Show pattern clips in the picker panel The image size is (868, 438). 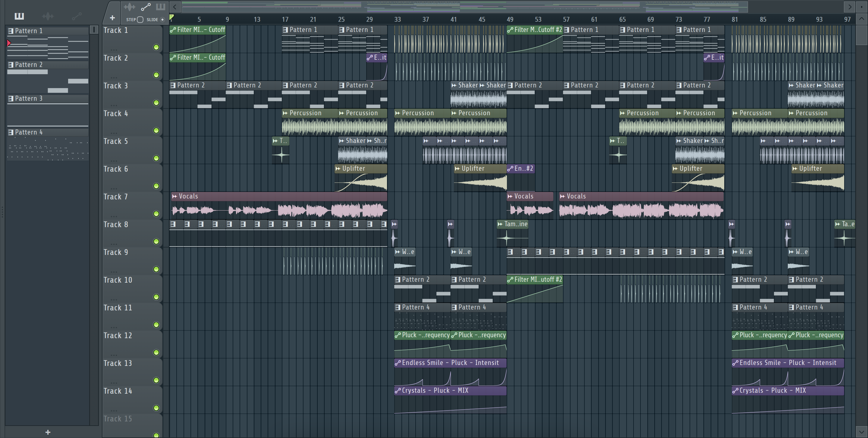click(x=19, y=16)
